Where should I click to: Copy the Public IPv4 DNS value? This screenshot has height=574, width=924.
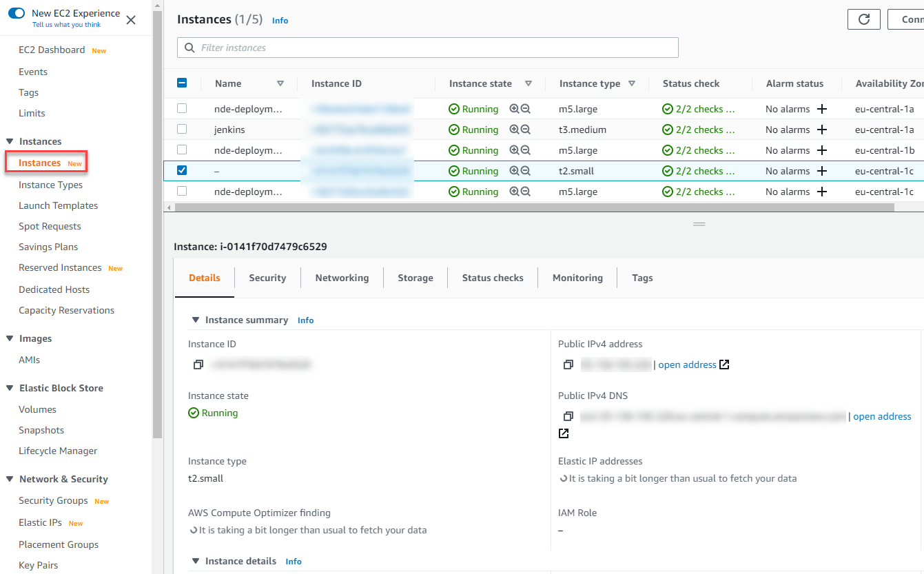point(568,416)
